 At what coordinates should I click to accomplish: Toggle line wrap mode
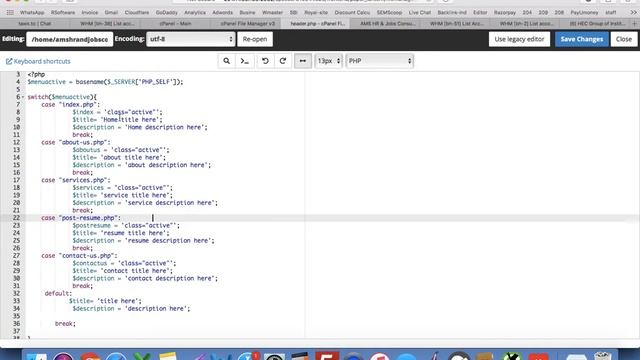point(303,61)
